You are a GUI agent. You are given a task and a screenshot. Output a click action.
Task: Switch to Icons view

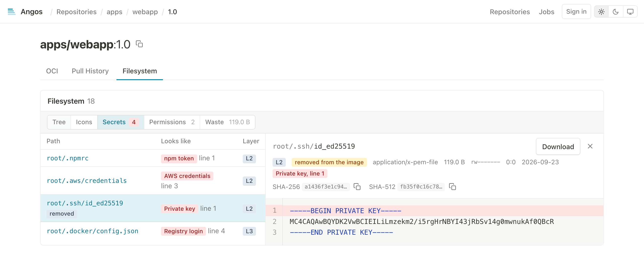(x=84, y=122)
